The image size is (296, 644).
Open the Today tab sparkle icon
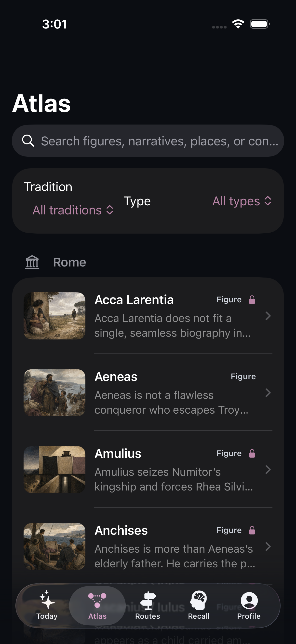pyautogui.click(x=47, y=600)
